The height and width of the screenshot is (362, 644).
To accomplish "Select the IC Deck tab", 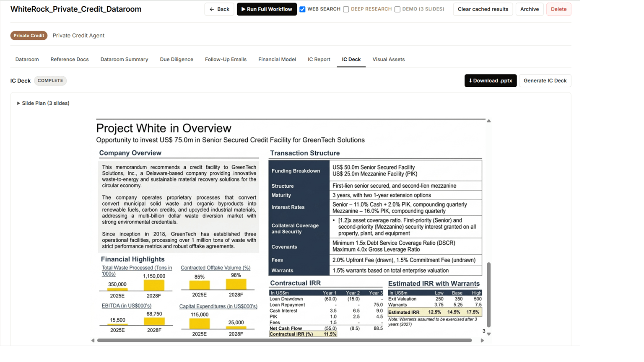I will coord(351,59).
